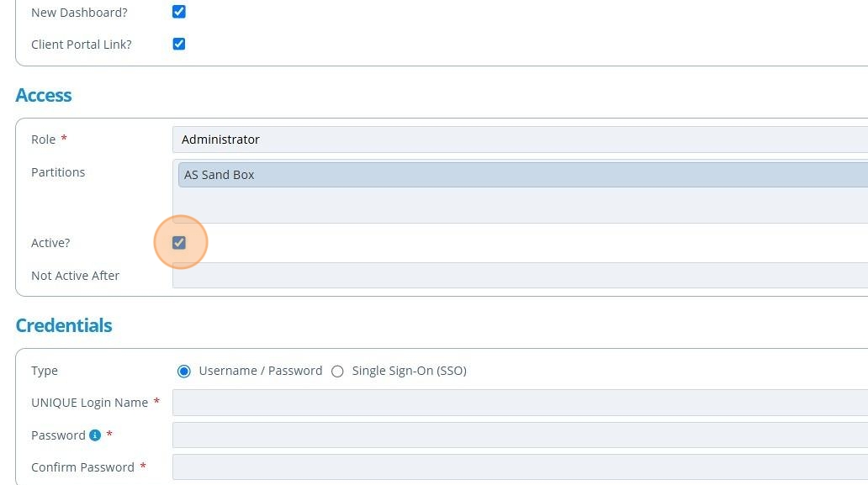Toggle the Active checkbox
868x485 pixels.
click(178, 243)
